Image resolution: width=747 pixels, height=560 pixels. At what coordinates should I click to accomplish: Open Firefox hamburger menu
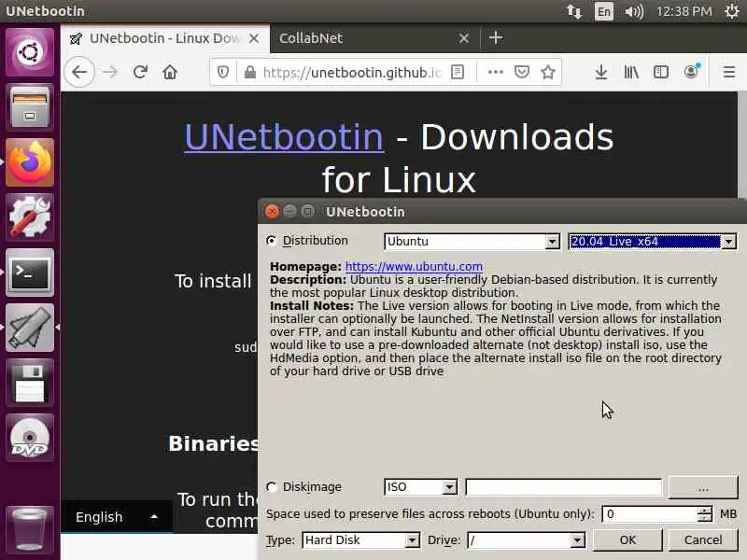pos(729,73)
